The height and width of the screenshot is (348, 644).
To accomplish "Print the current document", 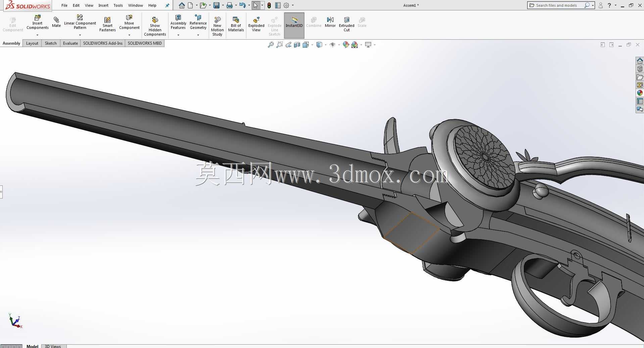I will (230, 5).
